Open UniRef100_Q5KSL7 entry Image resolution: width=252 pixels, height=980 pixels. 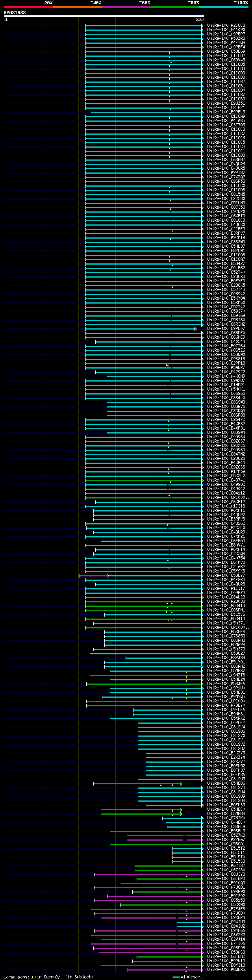(x=226, y=476)
